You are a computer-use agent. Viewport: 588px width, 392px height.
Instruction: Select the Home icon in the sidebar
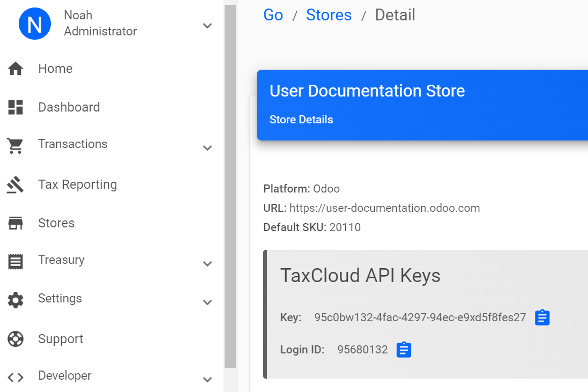16,69
